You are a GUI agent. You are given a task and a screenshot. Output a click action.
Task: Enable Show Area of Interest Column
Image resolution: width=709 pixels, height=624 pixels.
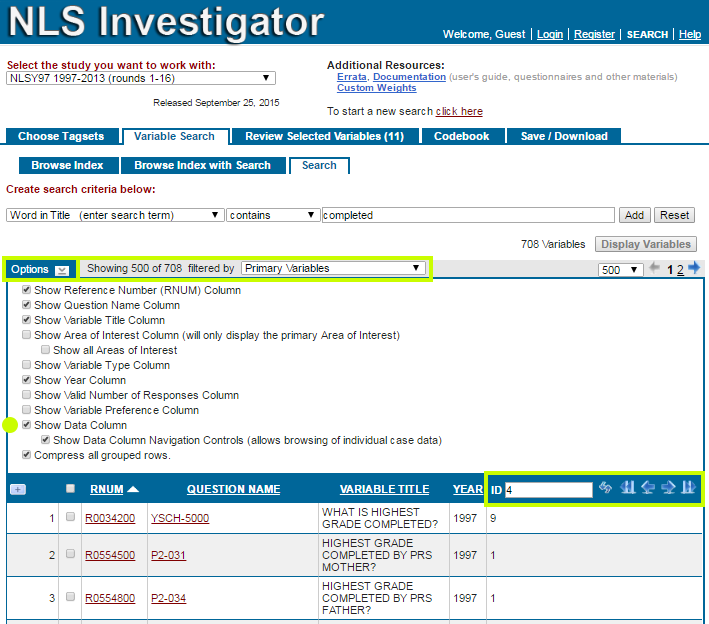tap(26, 334)
